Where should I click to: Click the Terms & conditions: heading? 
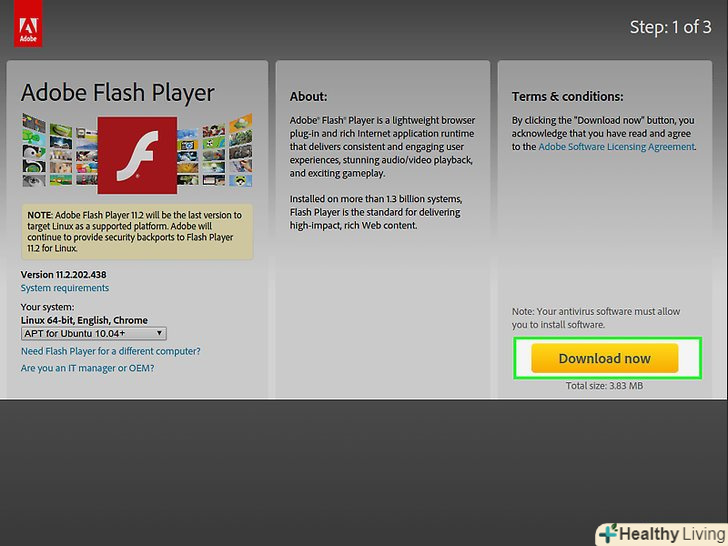click(x=567, y=96)
